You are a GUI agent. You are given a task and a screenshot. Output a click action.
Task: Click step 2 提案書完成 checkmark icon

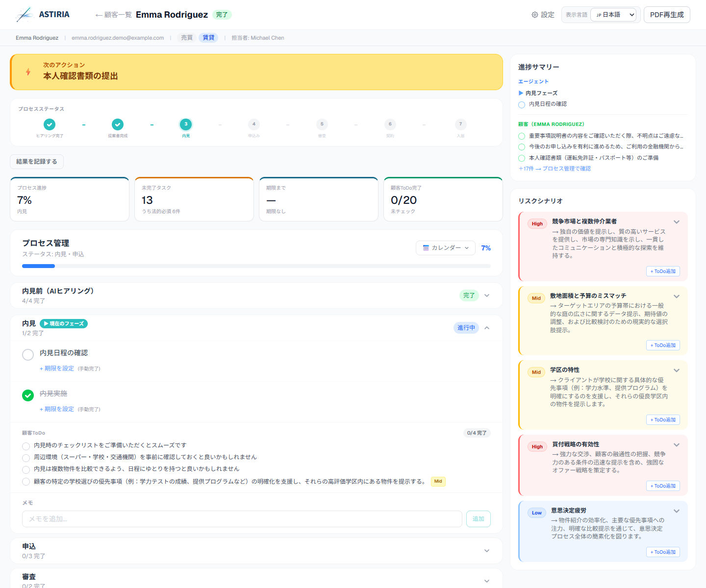(x=118, y=124)
